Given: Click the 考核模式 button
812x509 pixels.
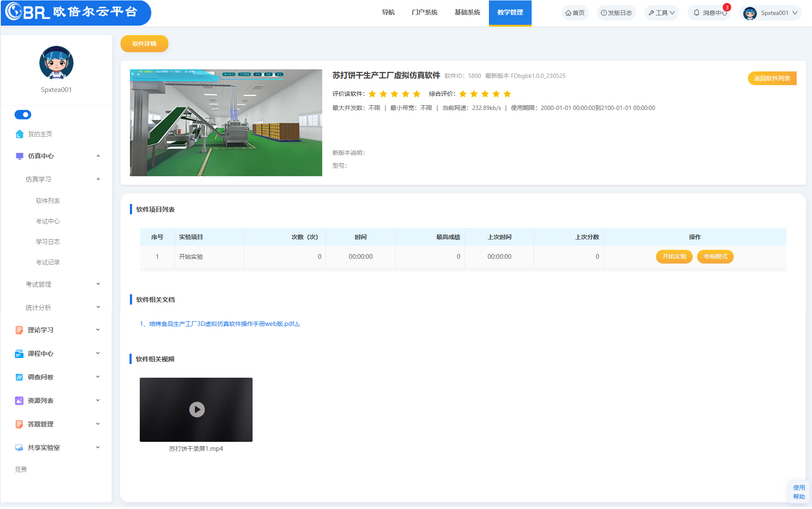Looking at the screenshot, I should (x=715, y=257).
